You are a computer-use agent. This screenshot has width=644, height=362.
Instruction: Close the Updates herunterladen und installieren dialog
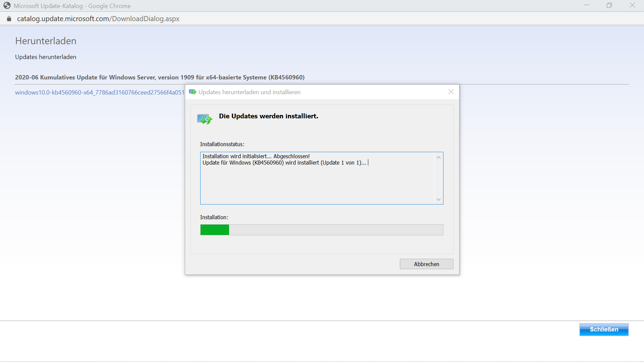pyautogui.click(x=451, y=92)
